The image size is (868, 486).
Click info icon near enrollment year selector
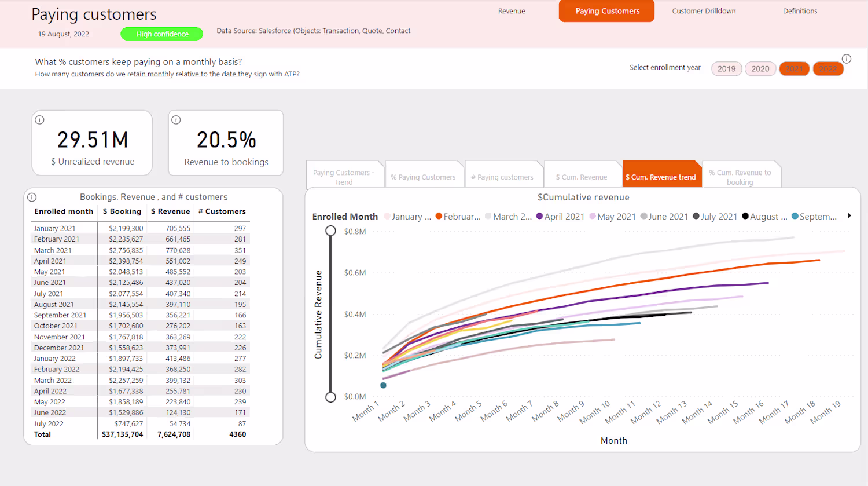coord(847,59)
